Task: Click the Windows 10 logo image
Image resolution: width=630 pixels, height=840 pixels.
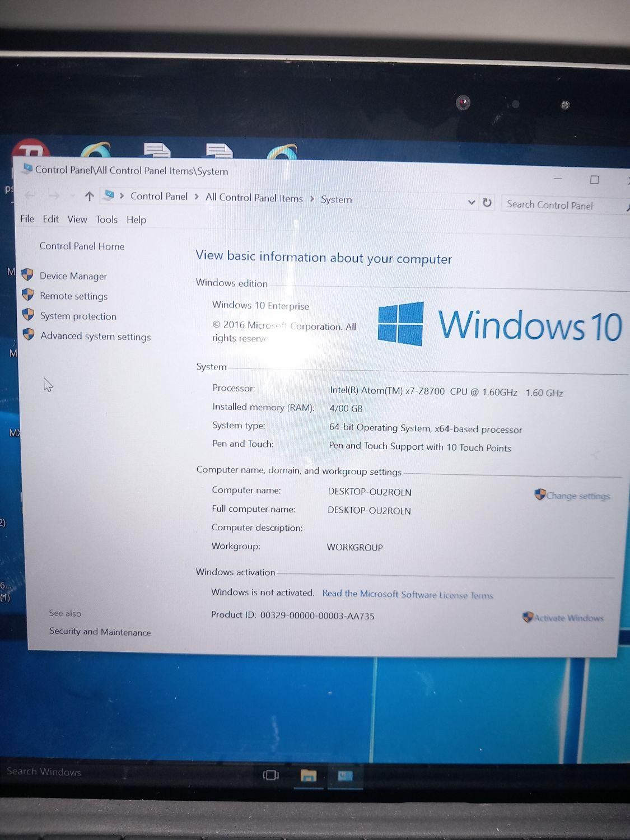Action: (x=500, y=324)
